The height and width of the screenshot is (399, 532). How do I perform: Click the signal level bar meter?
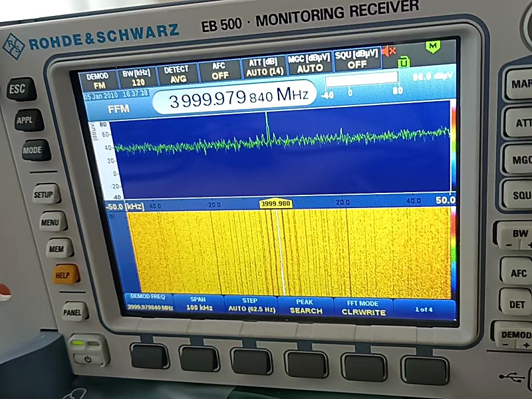(361, 78)
